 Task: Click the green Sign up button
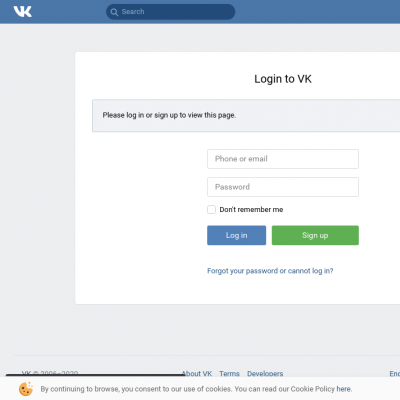tap(315, 235)
